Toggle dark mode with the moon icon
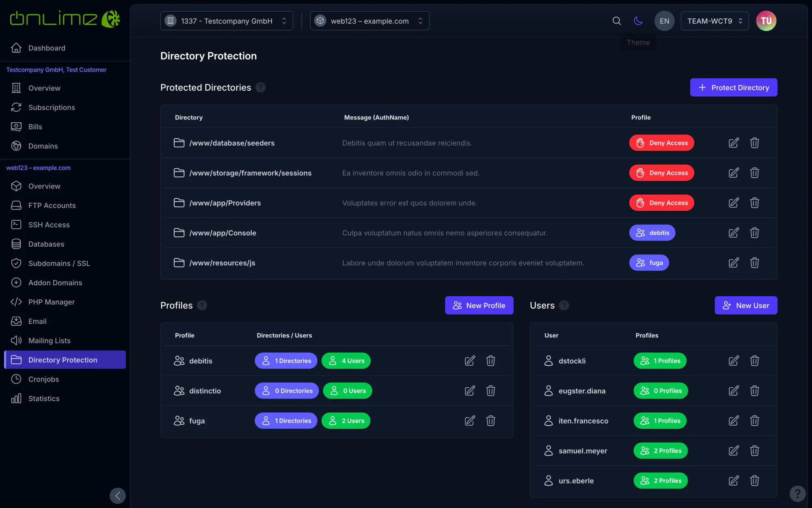This screenshot has width=812, height=508. 638,21
